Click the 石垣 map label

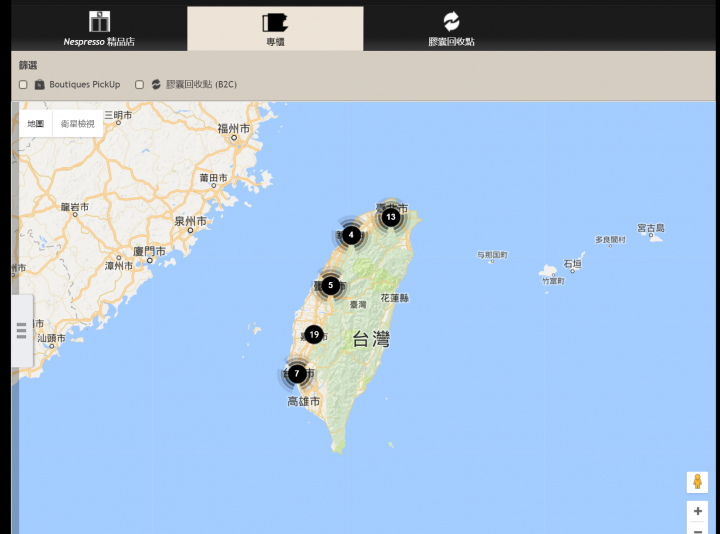click(573, 264)
